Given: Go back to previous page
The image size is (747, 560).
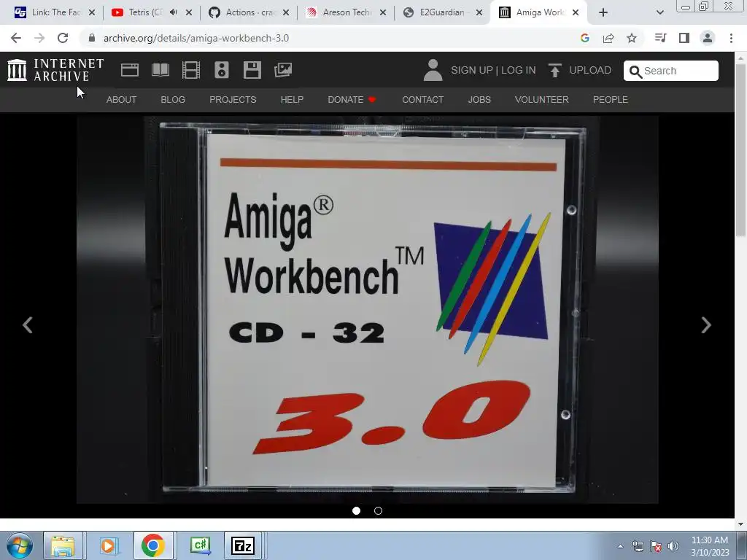Looking at the screenshot, I should click(16, 38).
